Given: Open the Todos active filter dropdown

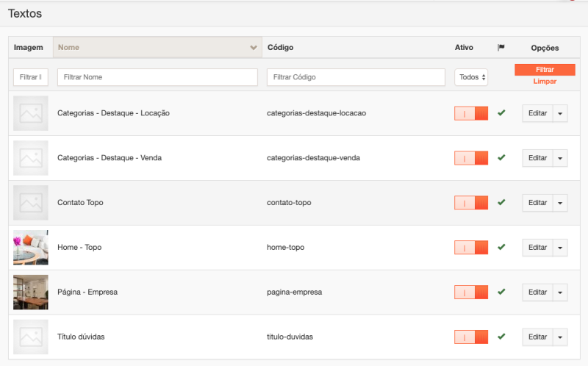Looking at the screenshot, I should point(471,77).
